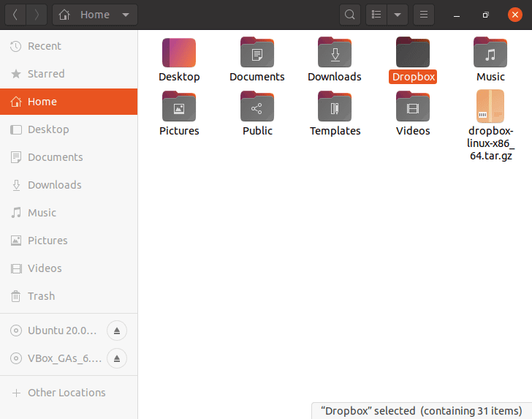
Task: Select the Downloads folder icon
Action: coord(335,53)
